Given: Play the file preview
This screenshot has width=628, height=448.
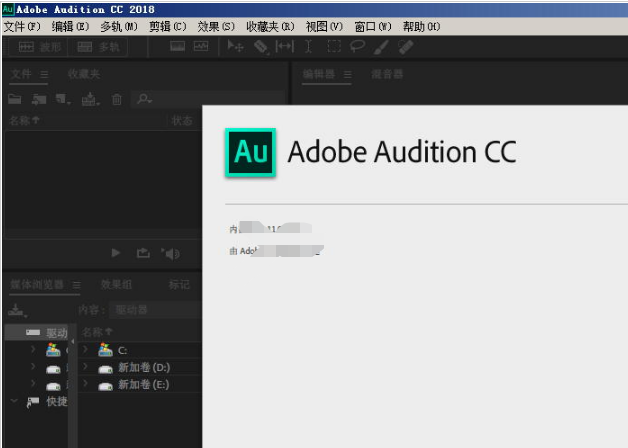Looking at the screenshot, I should click(116, 253).
